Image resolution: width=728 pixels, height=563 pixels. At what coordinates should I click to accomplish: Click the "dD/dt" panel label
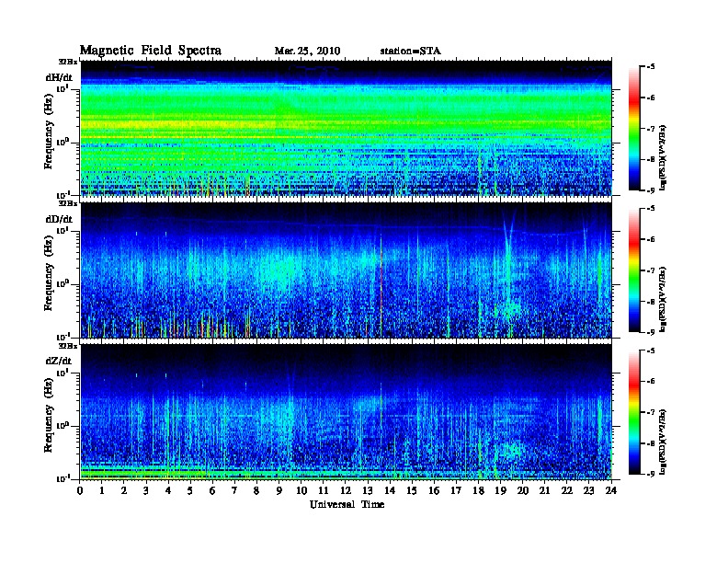(x=59, y=219)
